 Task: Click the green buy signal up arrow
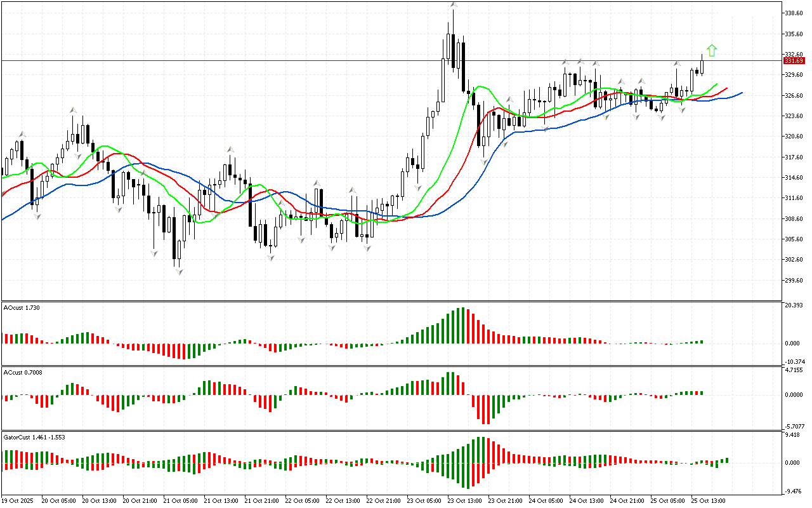pos(712,50)
